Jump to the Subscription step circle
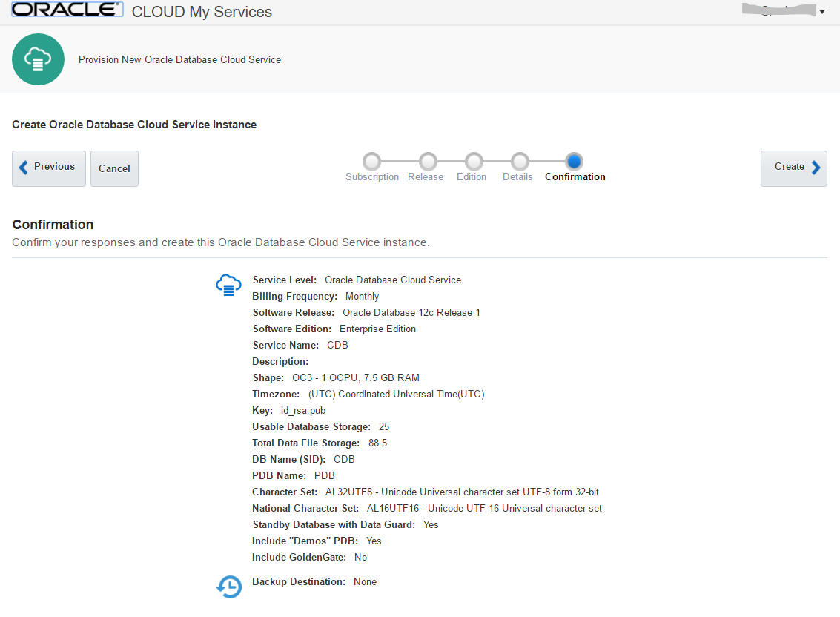This screenshot has height=617, width=840. click(372, 162)
